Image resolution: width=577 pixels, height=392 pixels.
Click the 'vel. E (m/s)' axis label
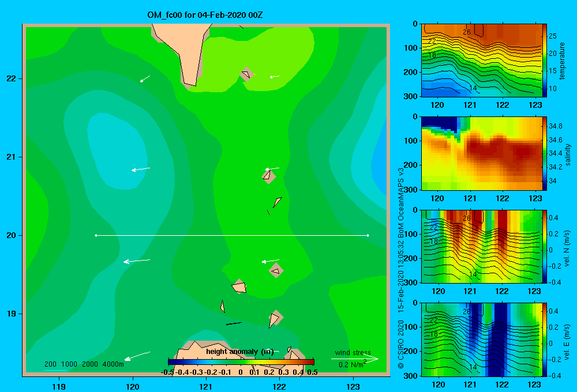point(567,341)
